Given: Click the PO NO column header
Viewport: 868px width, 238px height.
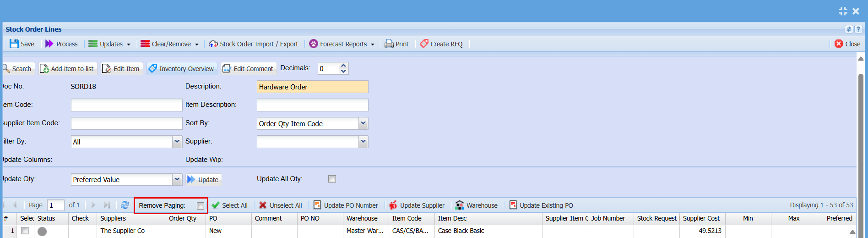Looking at the screenshot, I should (x=320, y=218).
